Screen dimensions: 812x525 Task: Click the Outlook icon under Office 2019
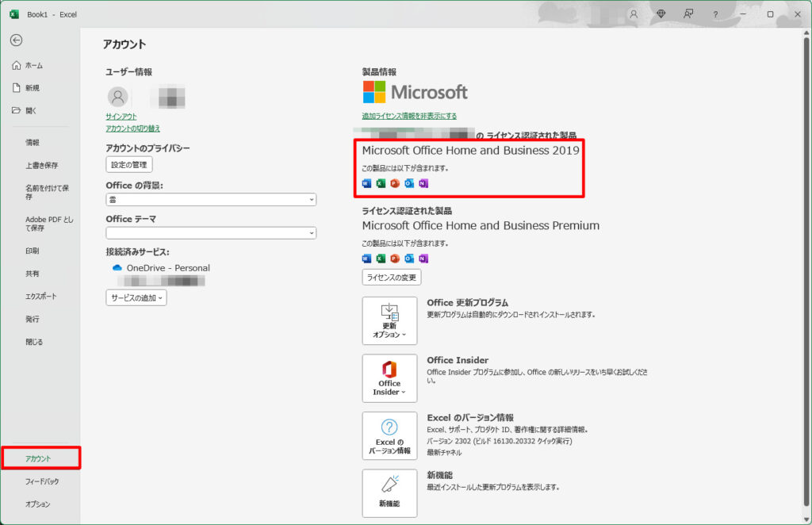pos(409,183)
